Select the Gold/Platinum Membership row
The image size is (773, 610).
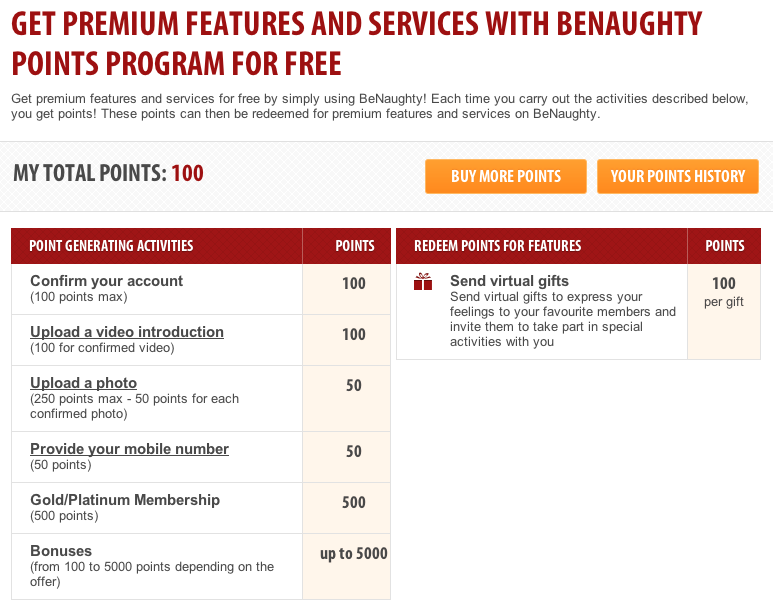[x=201, y=508]
